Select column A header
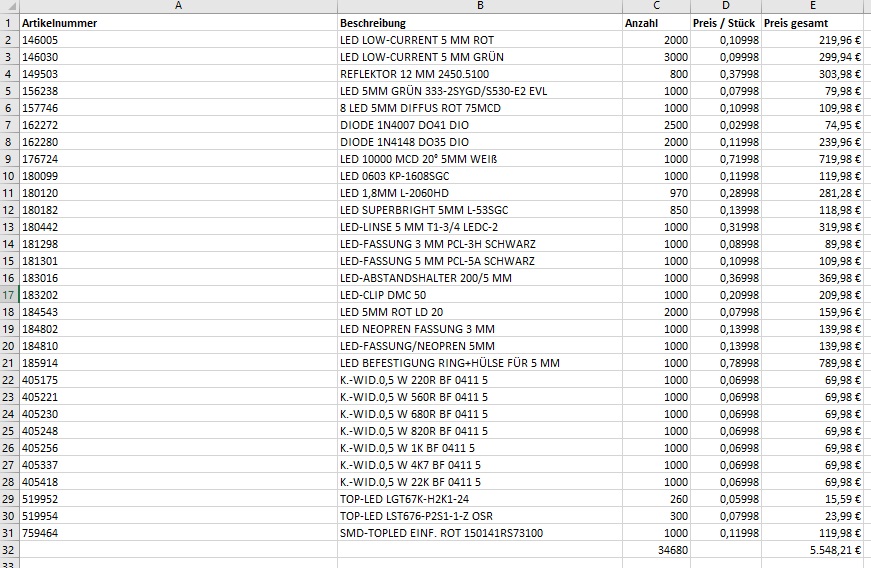871x568 pixels. (x=178, y=6)
